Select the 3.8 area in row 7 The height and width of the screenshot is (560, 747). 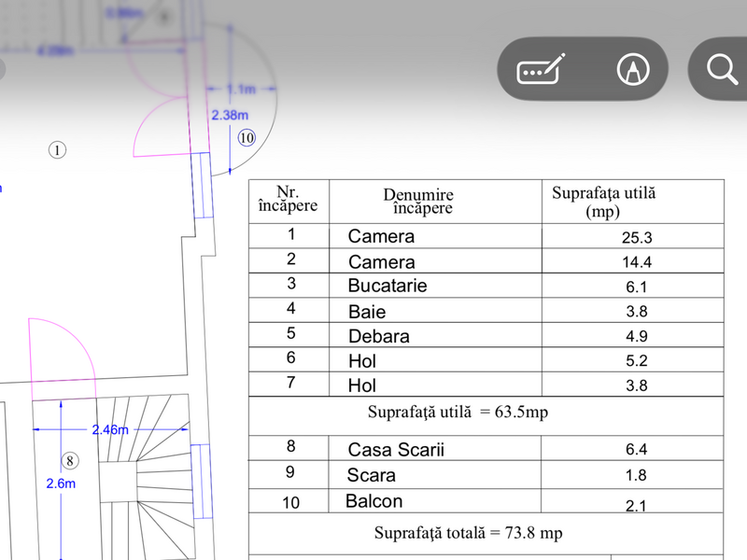tap(637, 385)
